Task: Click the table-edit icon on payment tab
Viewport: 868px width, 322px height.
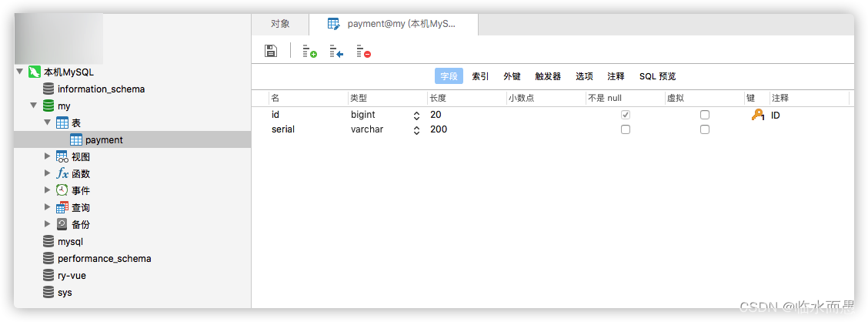Action: (334, 24)
